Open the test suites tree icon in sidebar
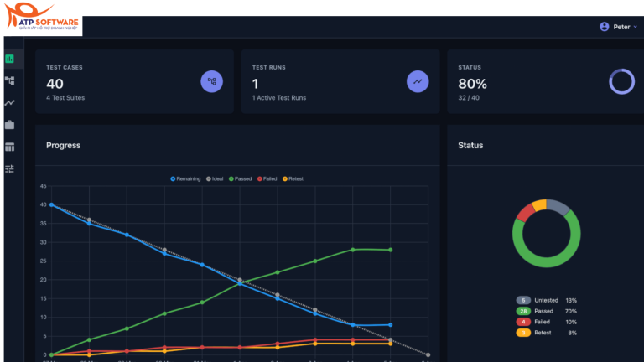644x362 pixels. click(x=9, y=80)
